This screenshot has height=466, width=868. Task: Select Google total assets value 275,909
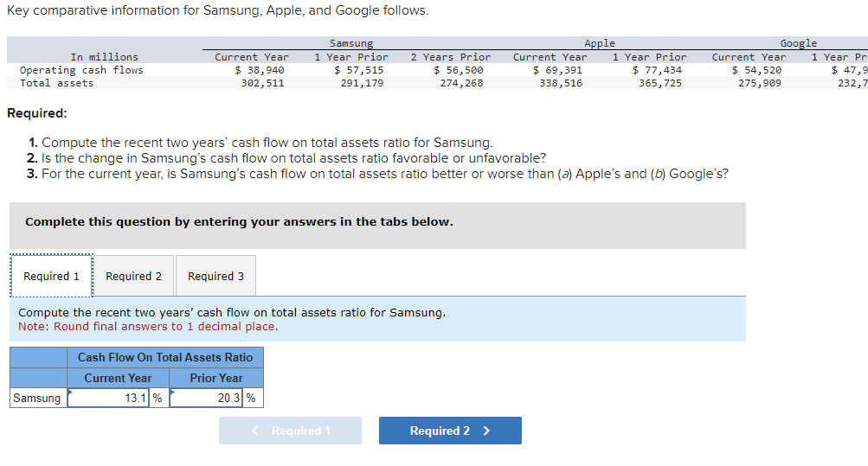point(760,84)
